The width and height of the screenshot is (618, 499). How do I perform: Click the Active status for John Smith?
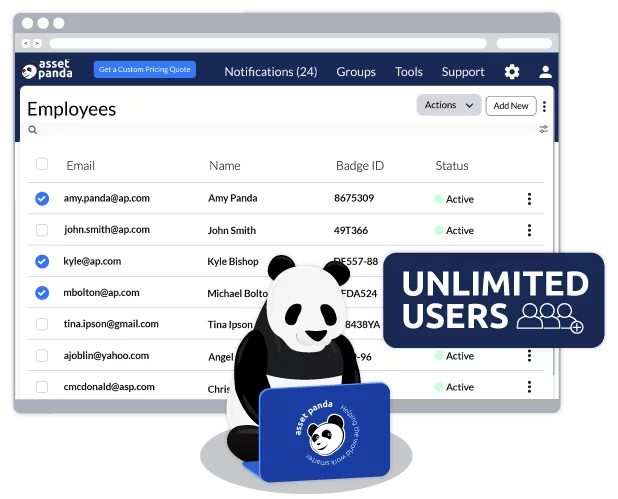pos(454,231)
